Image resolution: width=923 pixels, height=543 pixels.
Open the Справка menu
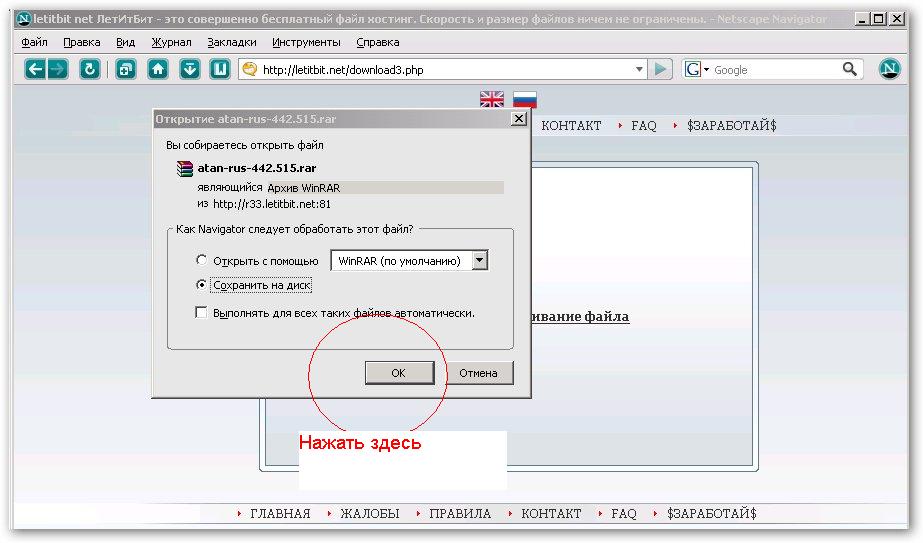378,42
